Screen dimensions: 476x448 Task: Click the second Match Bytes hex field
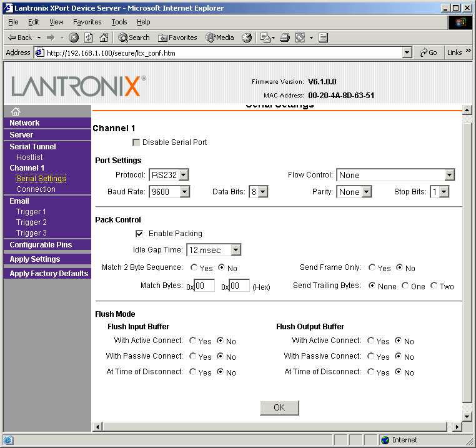[x=239, y=286]
